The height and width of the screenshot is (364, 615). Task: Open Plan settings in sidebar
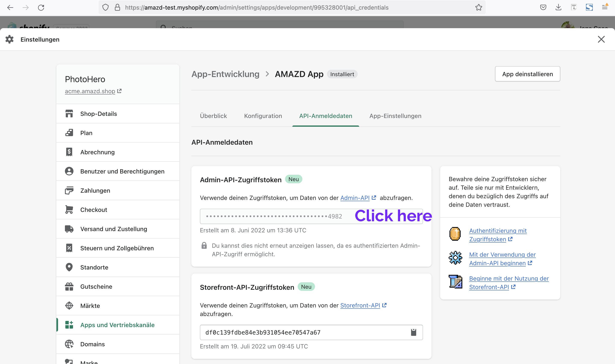[118, 133]
